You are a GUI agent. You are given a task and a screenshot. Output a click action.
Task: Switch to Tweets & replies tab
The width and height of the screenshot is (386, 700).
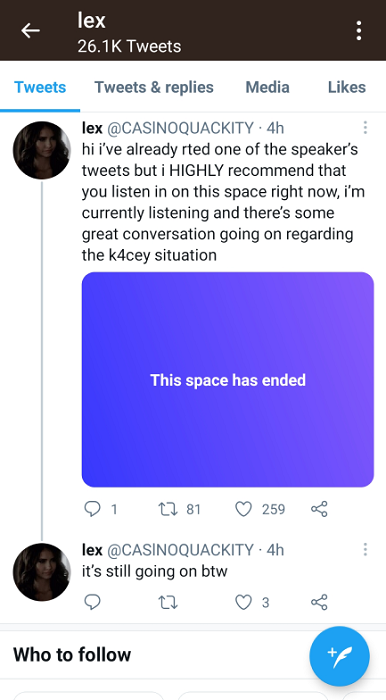154,87
